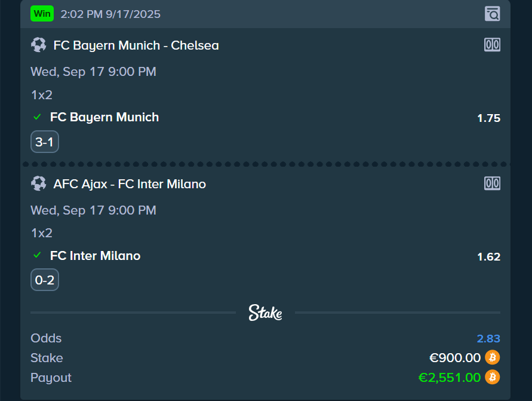Click the 1.62 odds value
This screenshot has width=532, height=401.
tap(488, 257)
